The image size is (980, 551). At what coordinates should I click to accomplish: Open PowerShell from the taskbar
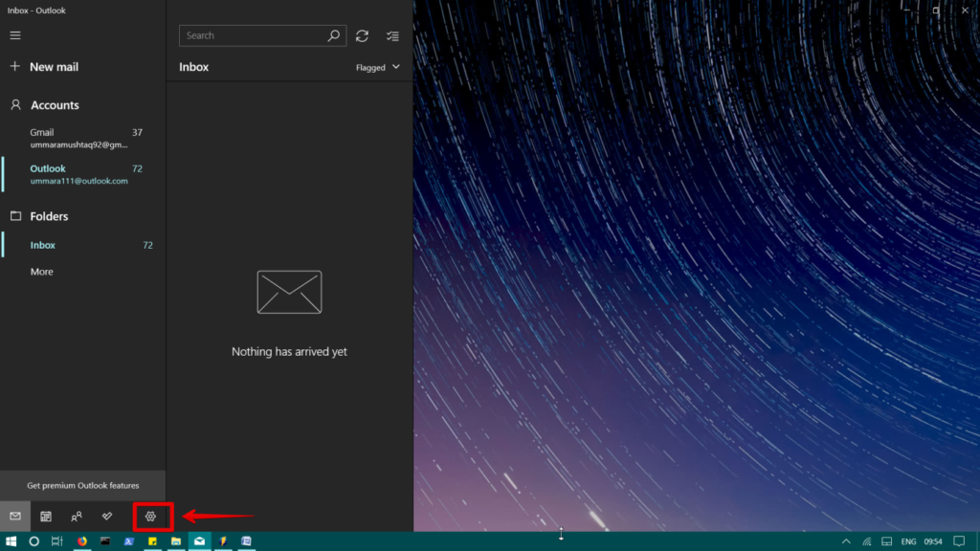129,541
